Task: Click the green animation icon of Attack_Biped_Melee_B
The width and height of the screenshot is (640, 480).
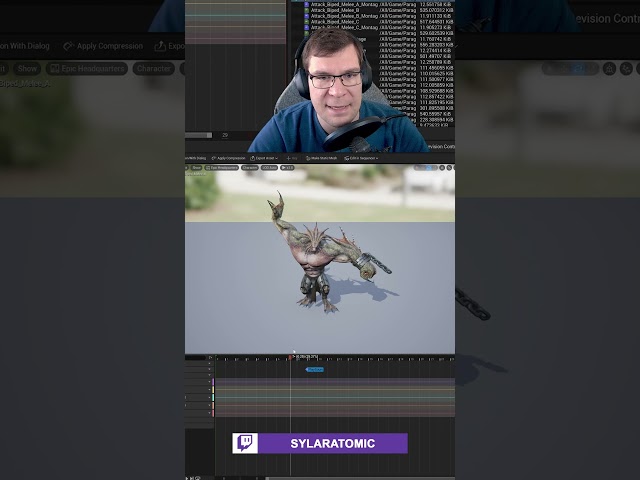Action: pyautogui.click(x=307, y=10)
